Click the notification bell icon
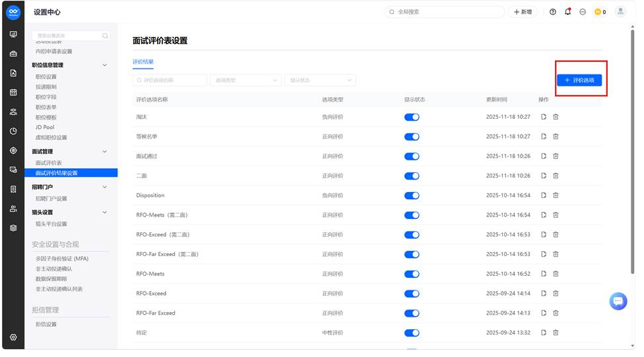Viewport: 644px width, 357px height. 567,12
